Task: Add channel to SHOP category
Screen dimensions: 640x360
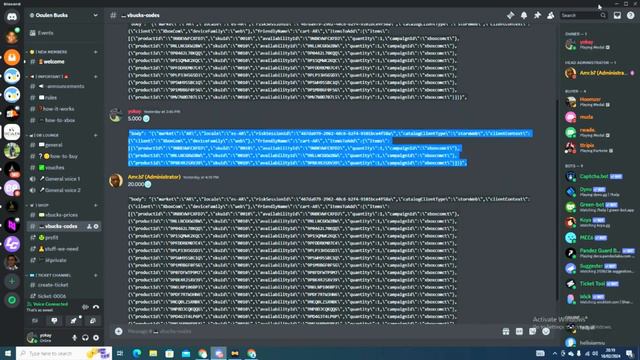Action: pyautogui.click(x=96, y=205)
